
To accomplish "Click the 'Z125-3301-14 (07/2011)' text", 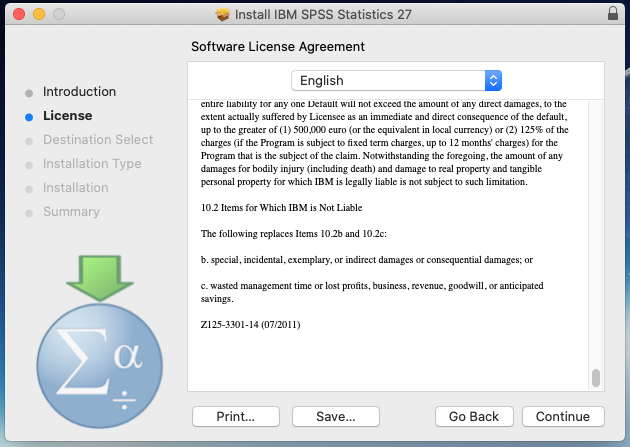I will [250, 325].
